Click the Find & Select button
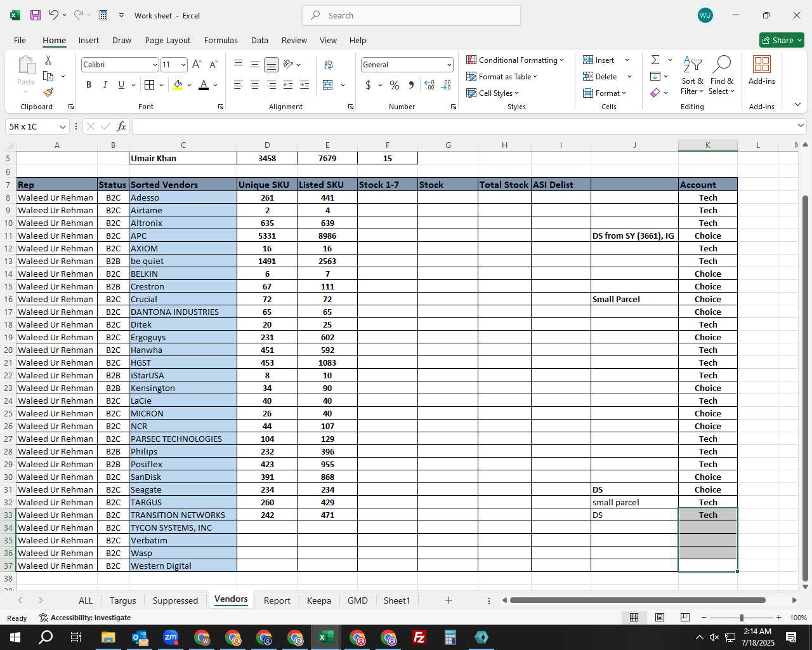 tap(722, 75)
